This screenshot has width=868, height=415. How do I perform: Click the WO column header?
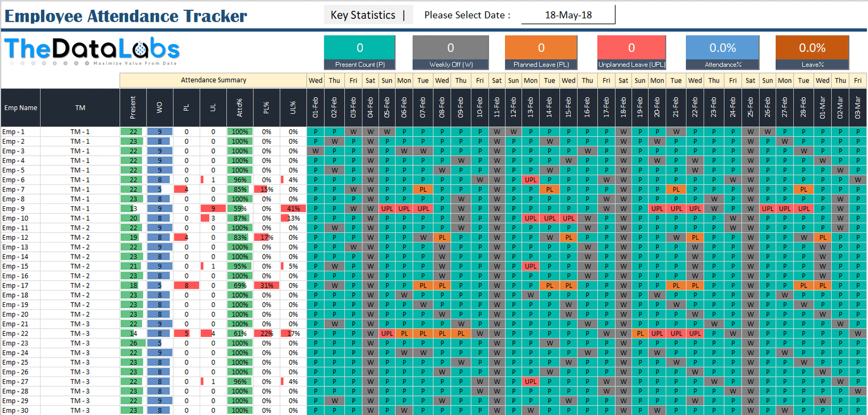click(x=159, y=108)
